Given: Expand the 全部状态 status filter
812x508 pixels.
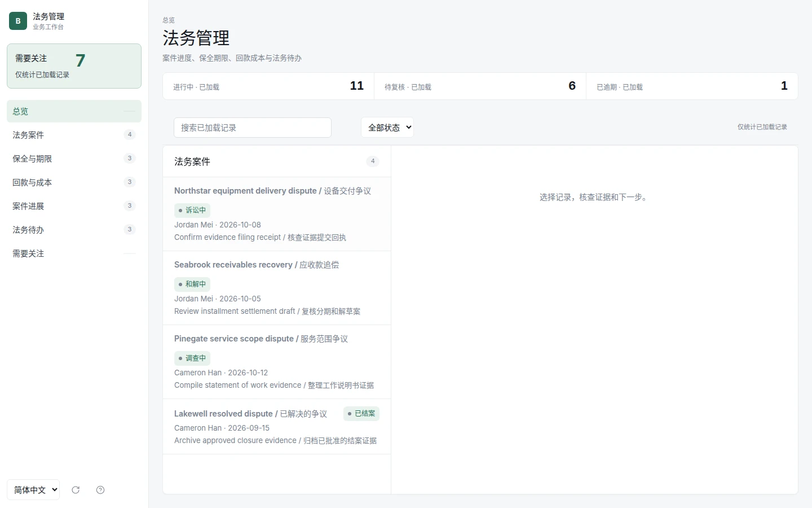Looking at the screenshot, I should pos(387,128).
